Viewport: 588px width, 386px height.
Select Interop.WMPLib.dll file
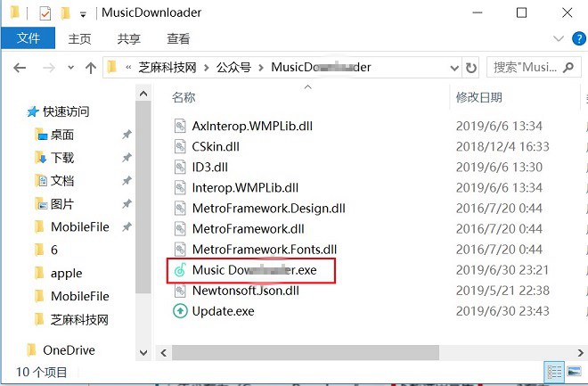[245, 187]
